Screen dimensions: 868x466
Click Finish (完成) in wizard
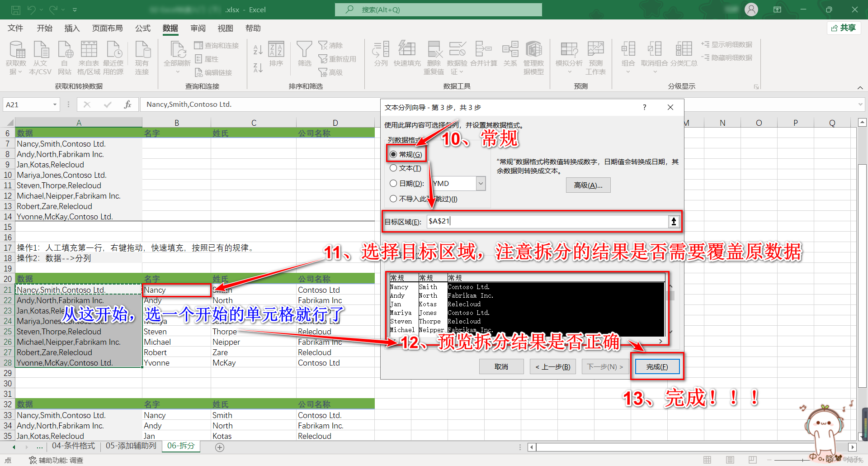click(x=657, y=366)
